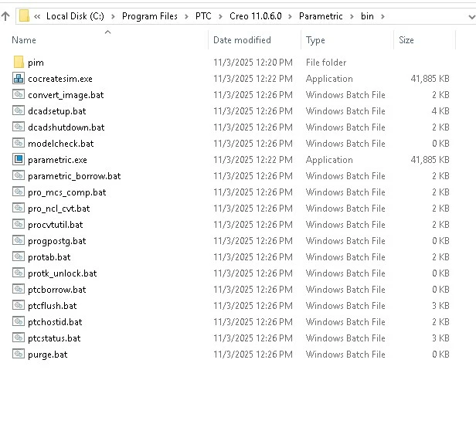Image resolution: width=476 pixels, height=448 pixels.
Task: Select the pim folder icon
Action: pos(19,63)
